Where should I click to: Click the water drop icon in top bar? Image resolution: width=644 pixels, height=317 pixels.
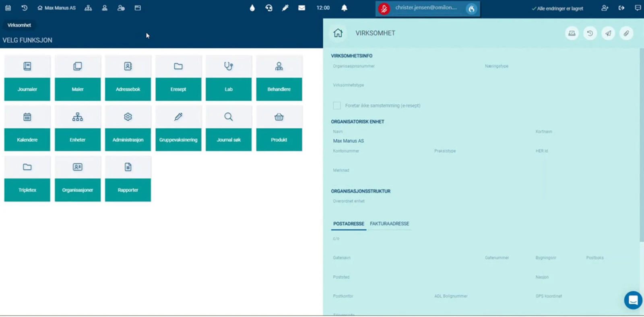pyautogui.click(x=252, y=8)
